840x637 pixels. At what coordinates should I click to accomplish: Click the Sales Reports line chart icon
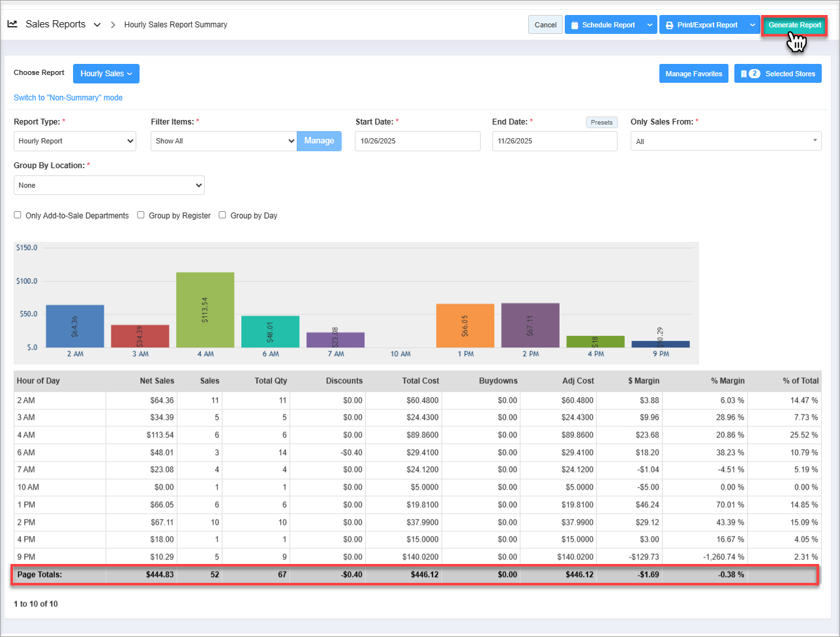[x=12, y=24]
